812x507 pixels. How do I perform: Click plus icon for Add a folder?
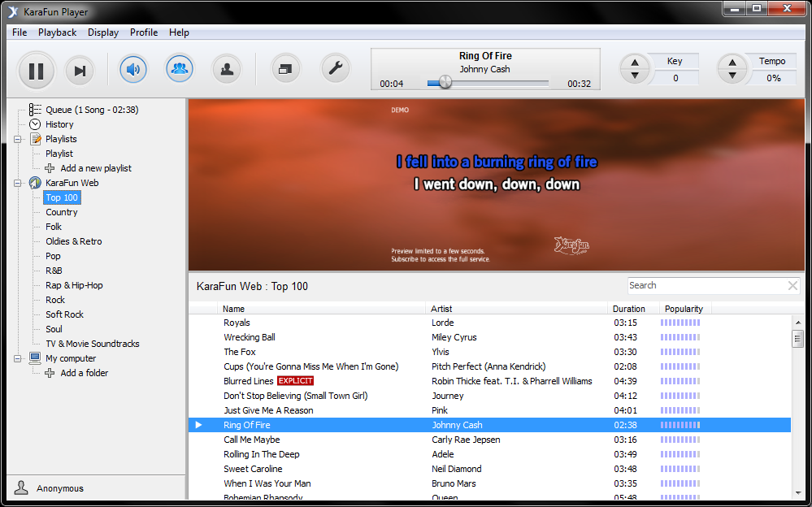50,373
